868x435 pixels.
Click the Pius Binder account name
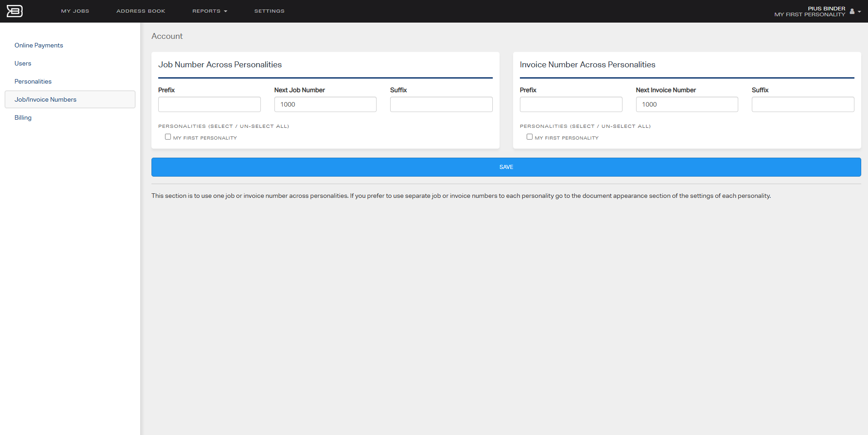coord(826,8)
